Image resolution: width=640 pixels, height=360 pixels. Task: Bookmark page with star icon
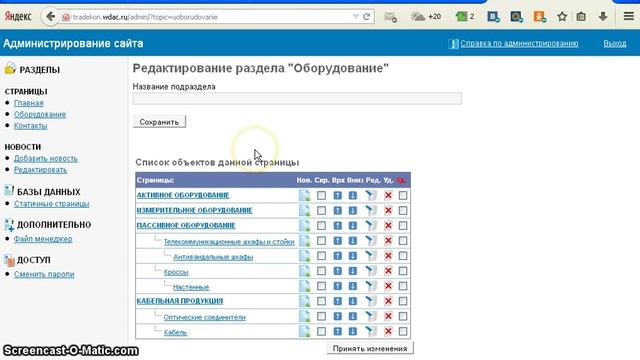[562, 17]
